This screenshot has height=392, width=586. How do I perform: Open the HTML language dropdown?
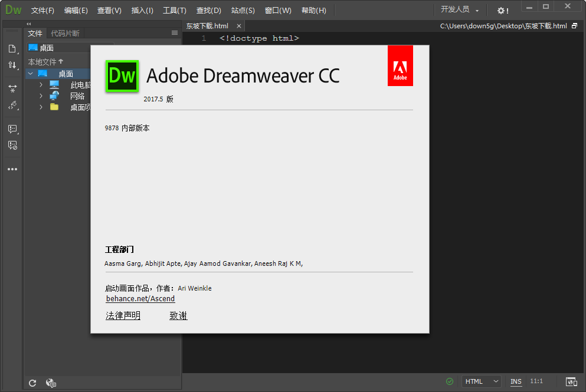point(482,381)
